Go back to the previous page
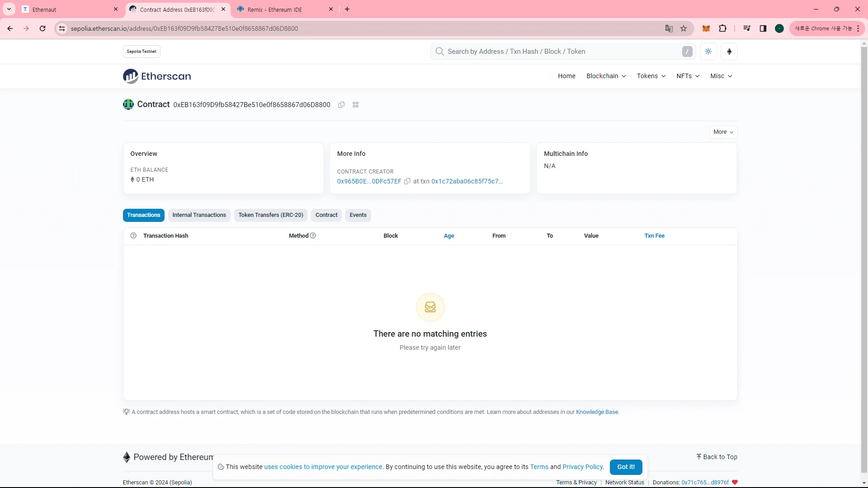868x488 pixels. click(10, 28)
